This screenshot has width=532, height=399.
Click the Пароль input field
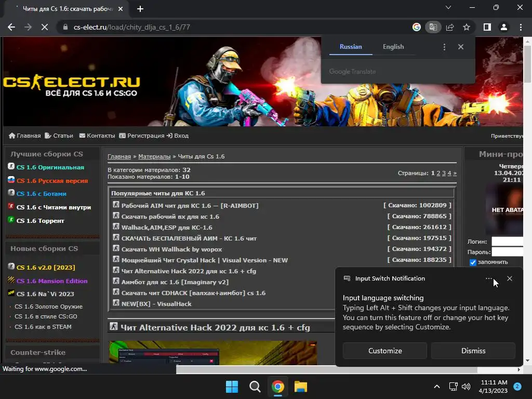click(x=508, y=252)
